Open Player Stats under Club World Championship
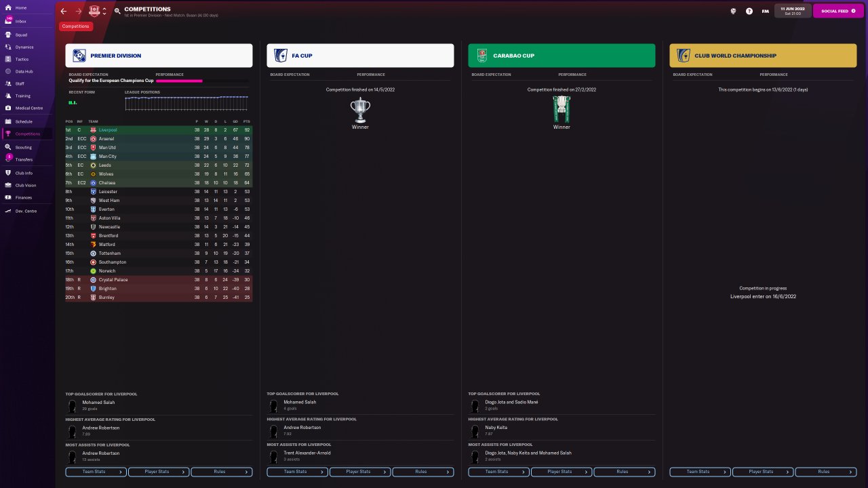This screenshot has width=868, height=488. click(763, 472)
